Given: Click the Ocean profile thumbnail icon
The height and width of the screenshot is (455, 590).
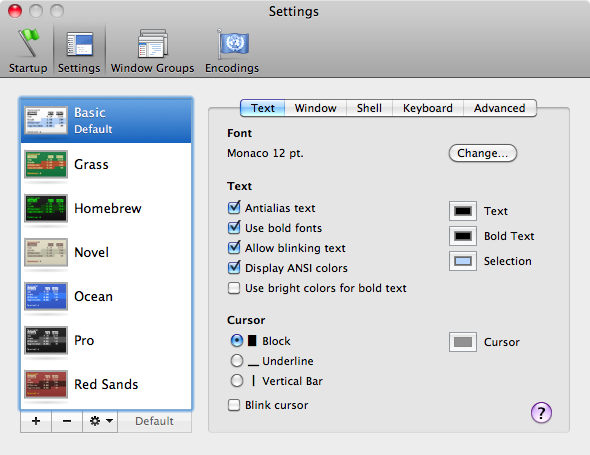Looking at the screenshot, I should [46, 296].
